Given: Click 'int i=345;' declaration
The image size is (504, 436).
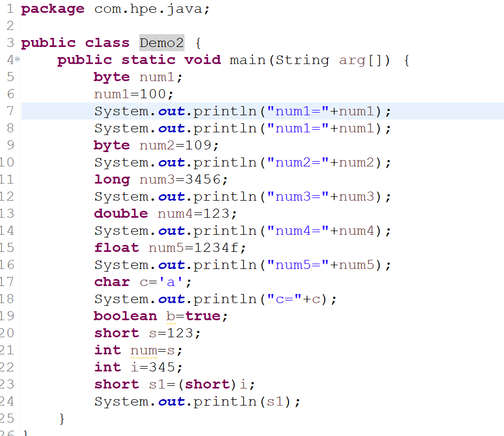Looking at the screenshot, I should 138,367.
